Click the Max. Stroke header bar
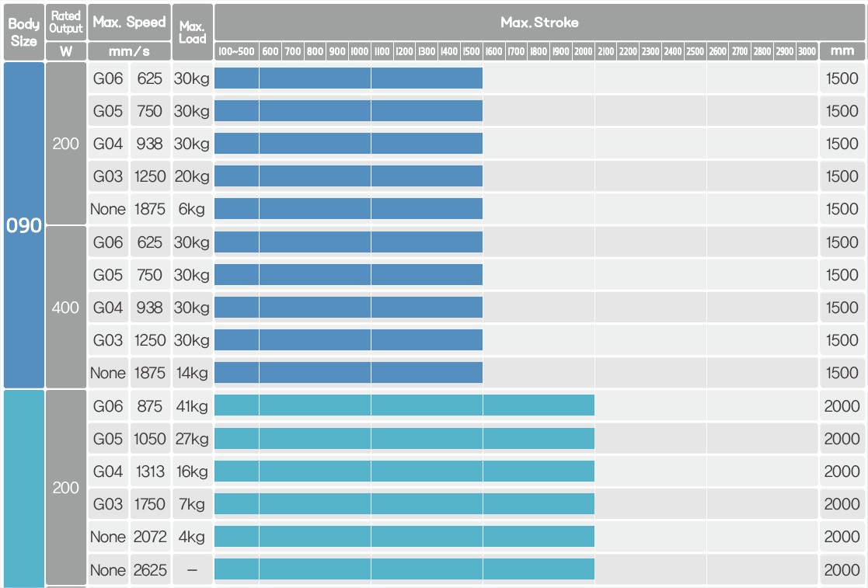 540,22
